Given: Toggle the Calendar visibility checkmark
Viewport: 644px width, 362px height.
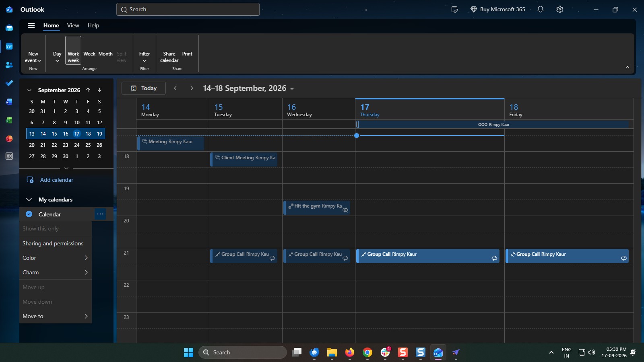Looking at the screenshot, I should pos(29,214).
